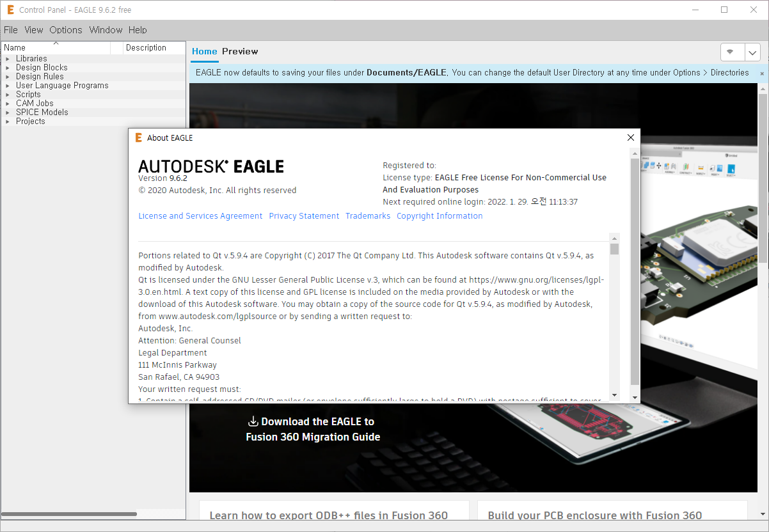Click the EAGLE logo icon in title bar

click(10, 10)
